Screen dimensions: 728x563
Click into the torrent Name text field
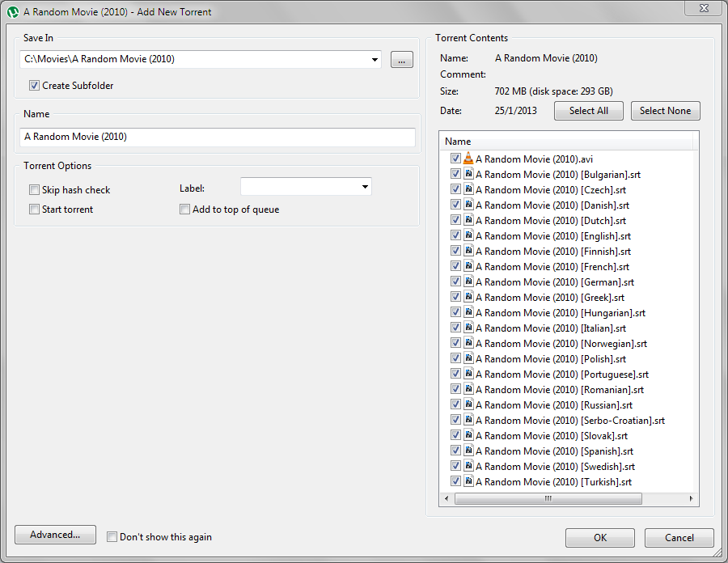[x=217, y=138]
